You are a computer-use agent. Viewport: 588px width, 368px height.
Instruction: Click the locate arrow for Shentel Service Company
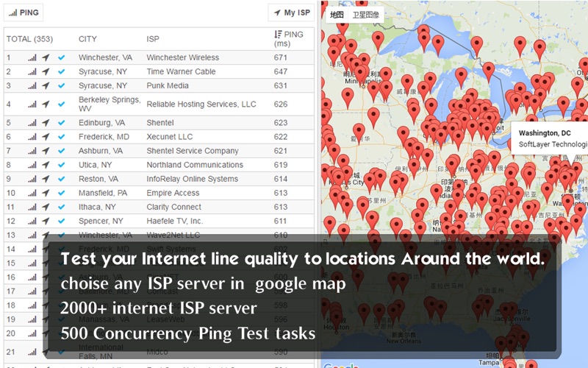coord(46,151)
